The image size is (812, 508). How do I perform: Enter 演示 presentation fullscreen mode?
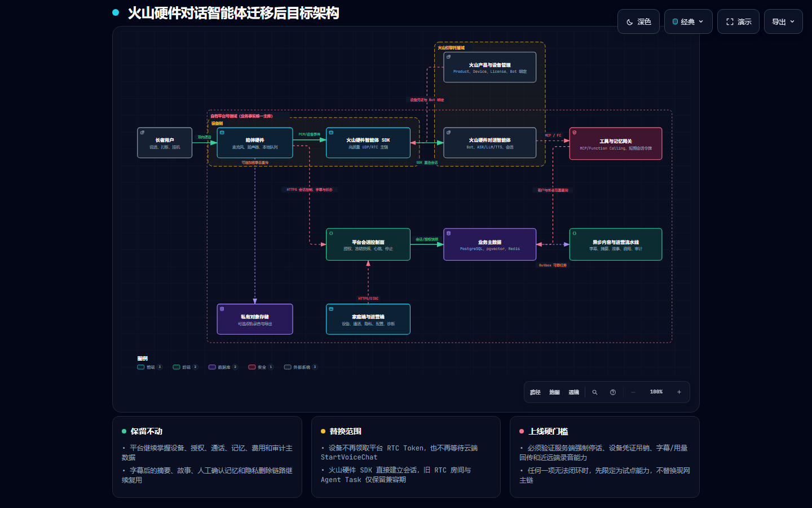(x=738, y=21)
